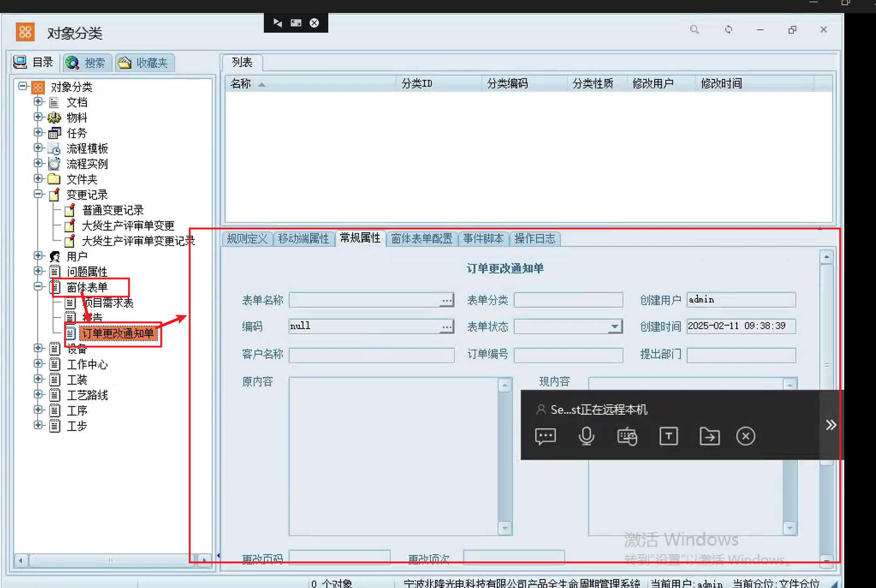
Task: Open the 目录 directory tab
Action: [33, 63]
